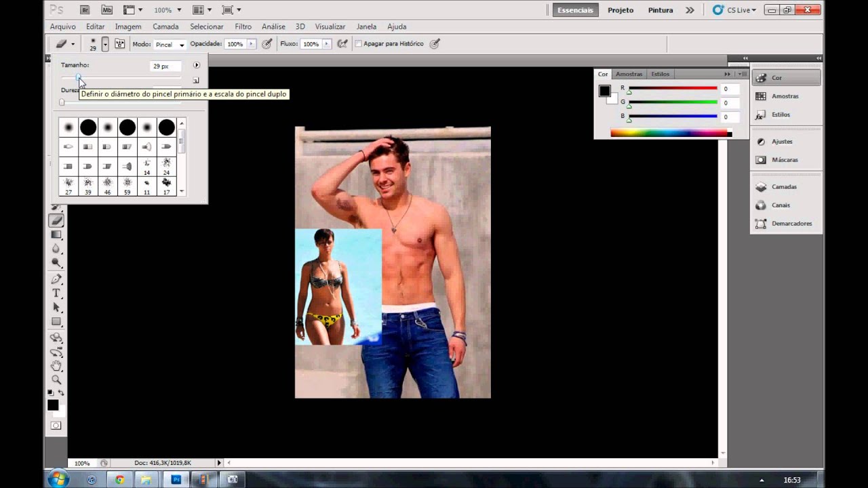This screenshot has width=868, height=488.
Task: Open the Screen Mode dropdown
Action: click(x=232, y=10)
